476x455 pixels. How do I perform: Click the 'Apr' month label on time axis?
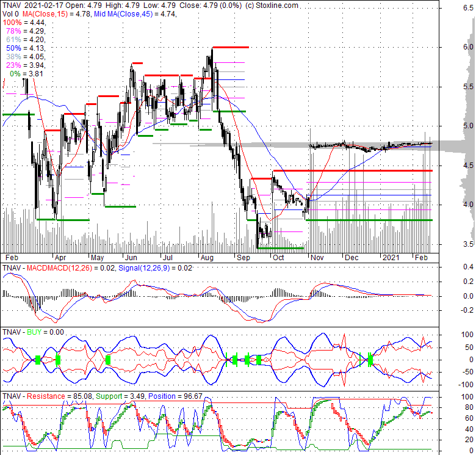[x=60, y=258]
